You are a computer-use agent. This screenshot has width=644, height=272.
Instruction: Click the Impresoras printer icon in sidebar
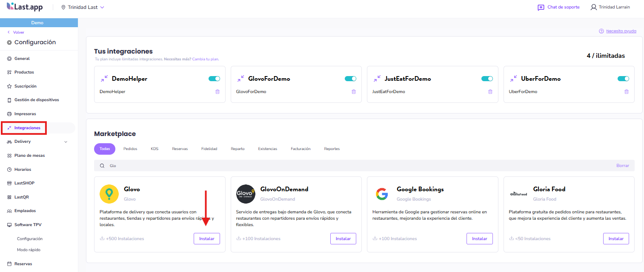(9, 114)
